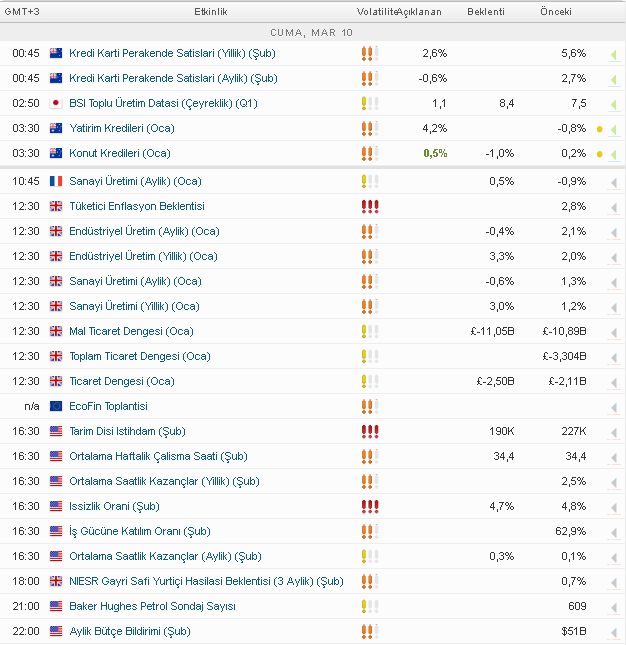Open NIESR Gayri Safi Yurtiçi Hasilasi link
Viewport: 626px width, 645px height.
(x=206, y=581)
